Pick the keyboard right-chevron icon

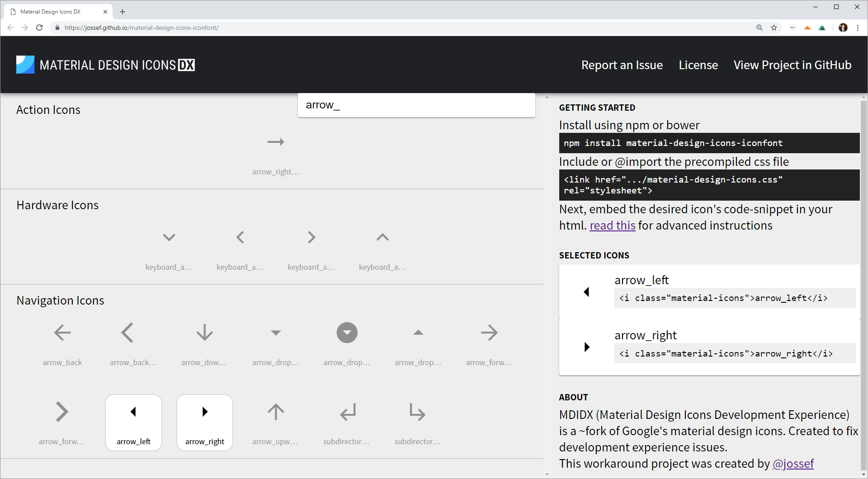[x=311, y=237]
